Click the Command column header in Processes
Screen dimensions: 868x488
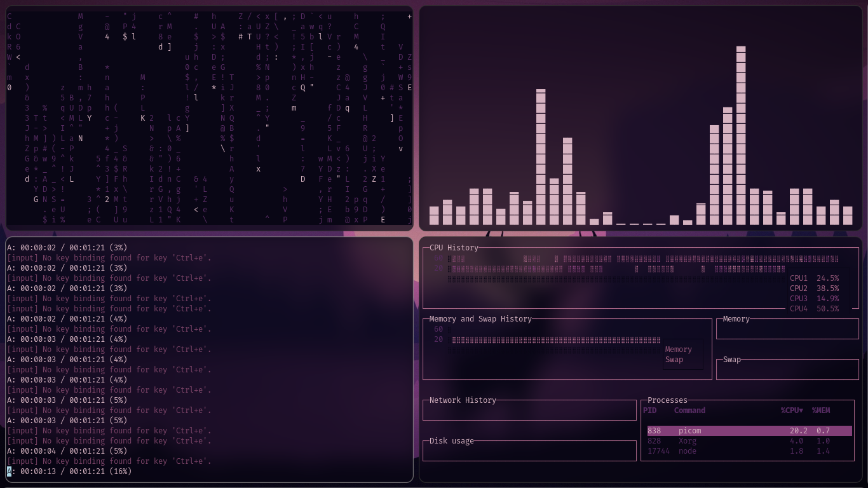pyautogui.click(x=689, y=410)
